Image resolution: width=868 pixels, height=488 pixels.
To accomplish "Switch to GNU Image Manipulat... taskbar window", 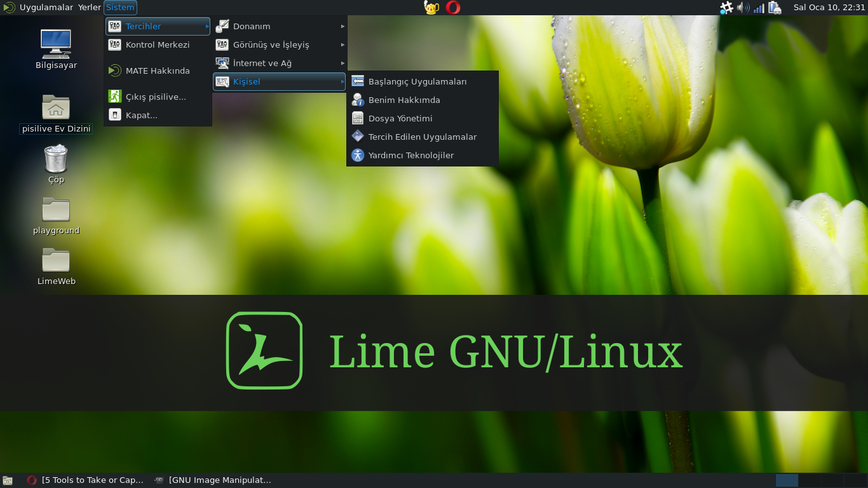I will [x=213, y=480].
